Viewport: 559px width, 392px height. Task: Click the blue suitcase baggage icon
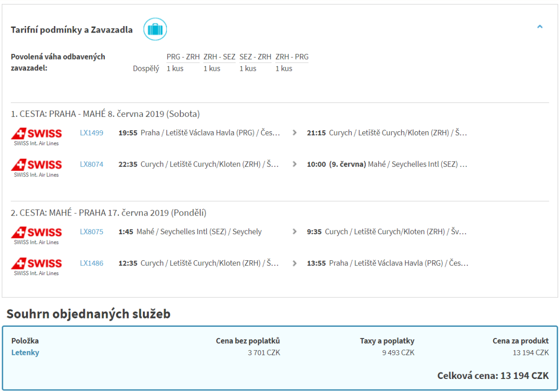coord(155,29)
